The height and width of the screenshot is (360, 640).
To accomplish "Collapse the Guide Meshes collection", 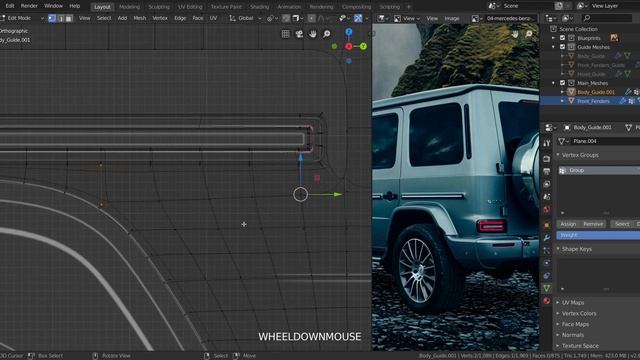I will (x=553, y=47).
